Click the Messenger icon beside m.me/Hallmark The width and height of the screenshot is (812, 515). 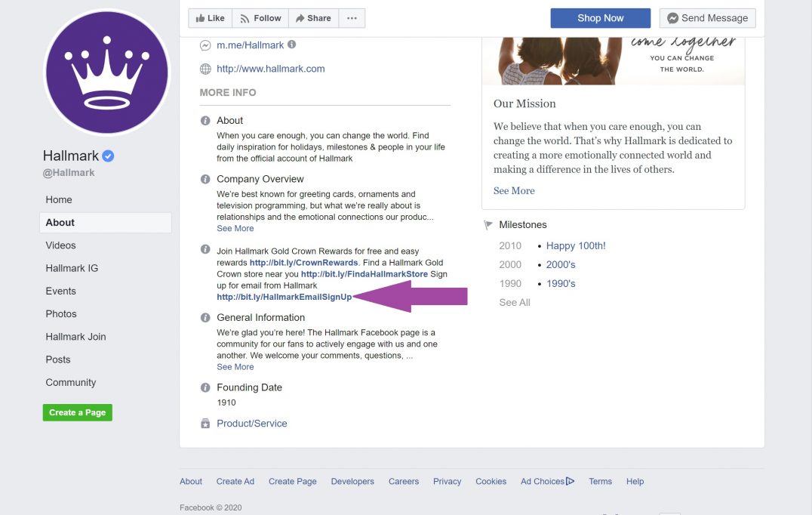coord(205,45)
